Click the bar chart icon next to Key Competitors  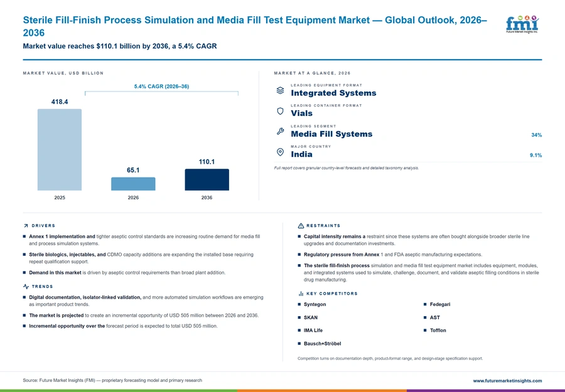pos(301,294)
